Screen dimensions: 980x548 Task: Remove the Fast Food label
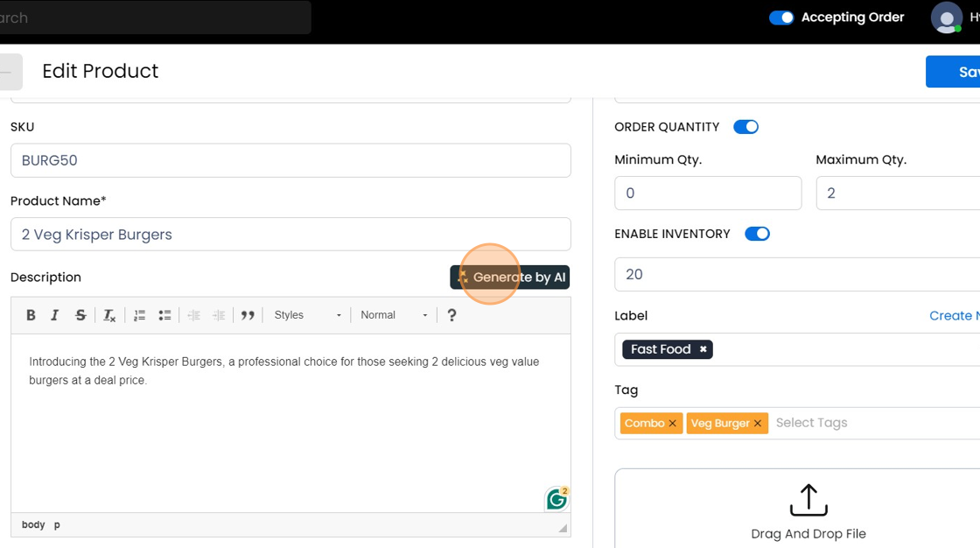(x=703, y=348)
